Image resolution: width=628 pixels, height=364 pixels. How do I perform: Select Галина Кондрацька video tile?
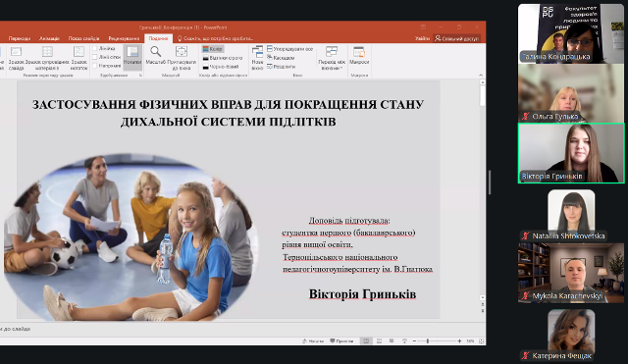point(571,33)
